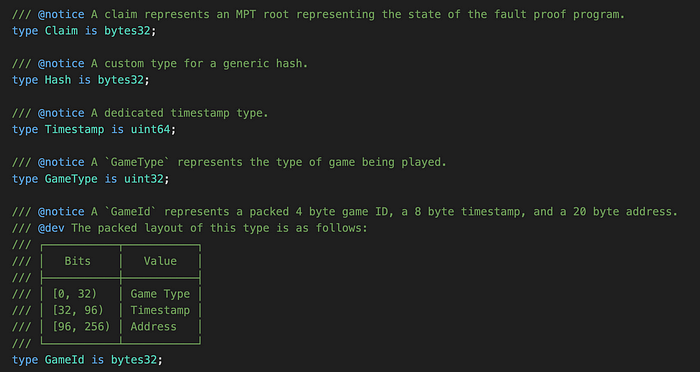The height and width of the screenshot is (372, 700).
Task: Click the GameType identifier in type declaration
Action: point(71,179)
